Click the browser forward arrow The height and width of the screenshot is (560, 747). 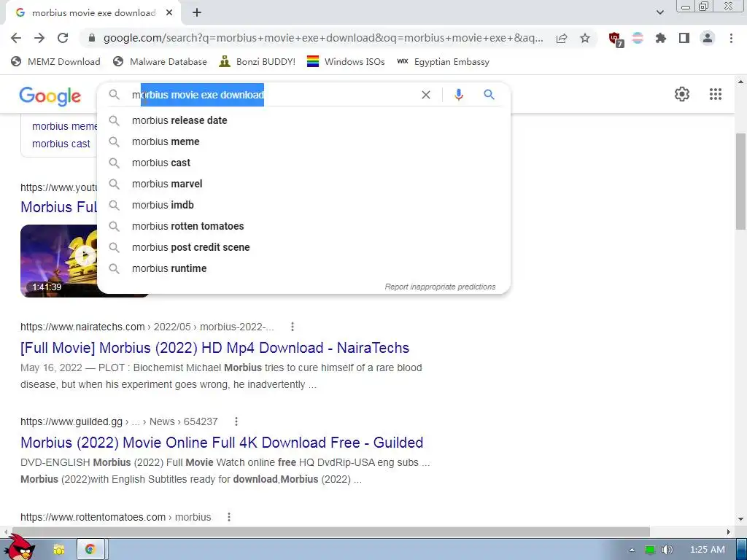pyautogui.click(x=39, y=38)
